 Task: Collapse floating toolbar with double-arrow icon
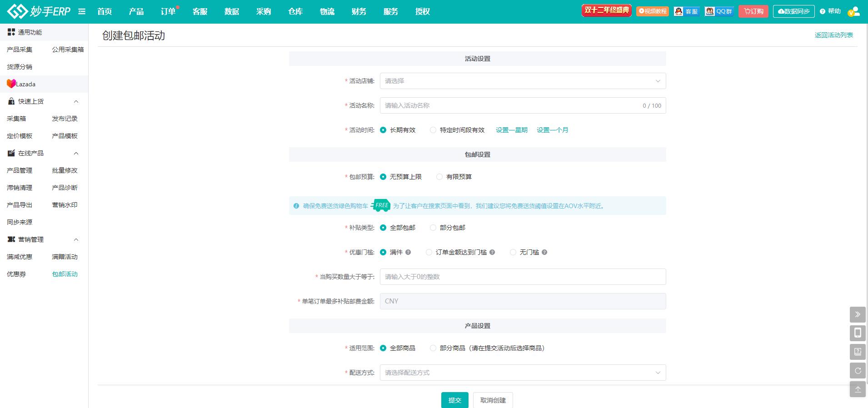point(858,314)
